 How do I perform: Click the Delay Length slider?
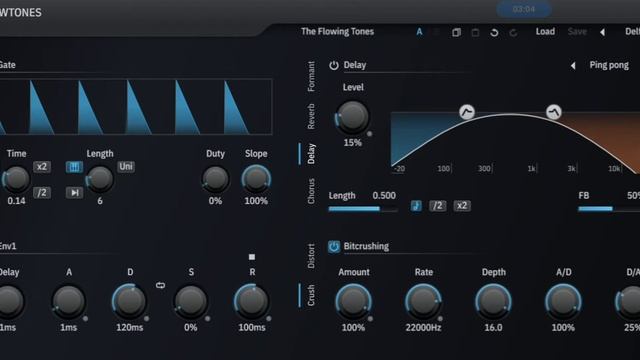click(363, 209)
